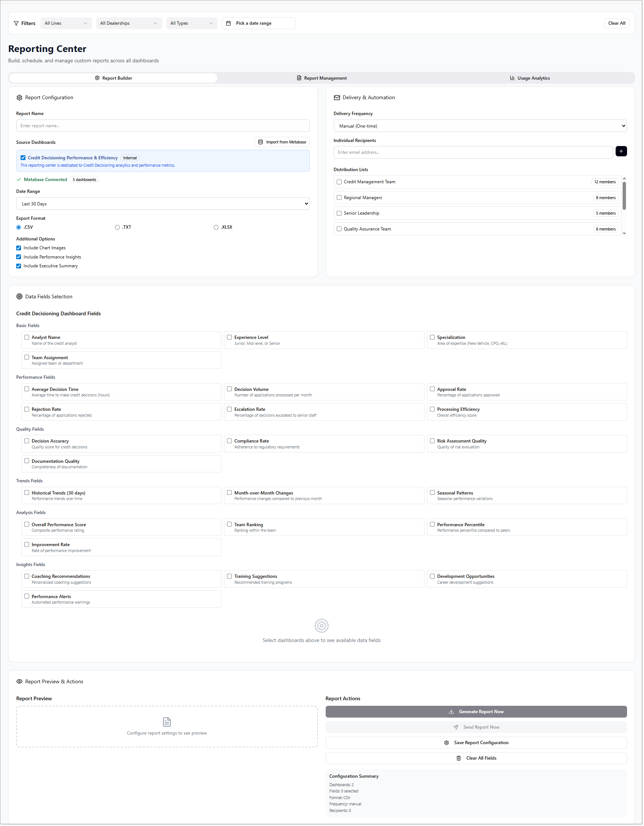Click the plus icon to add recipient
This screenshot has height=826, width=644.
click(622, 152)
